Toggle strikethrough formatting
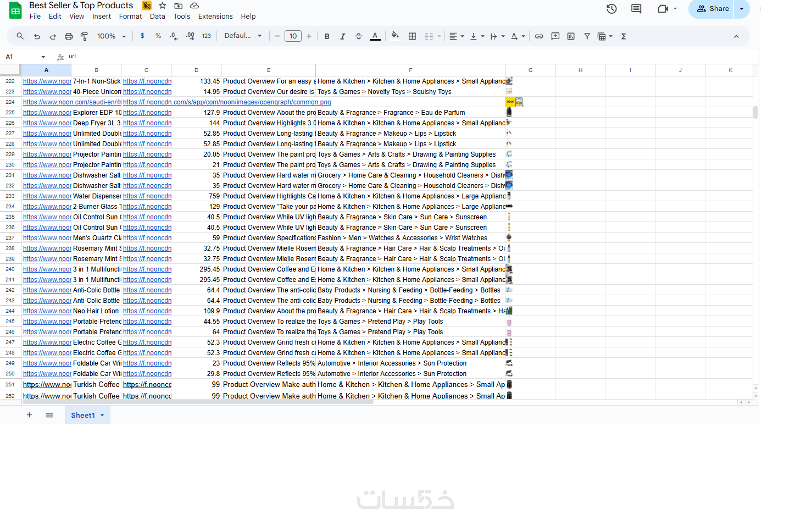This screenshot has height=520, width=812. [x=358, y=36]
